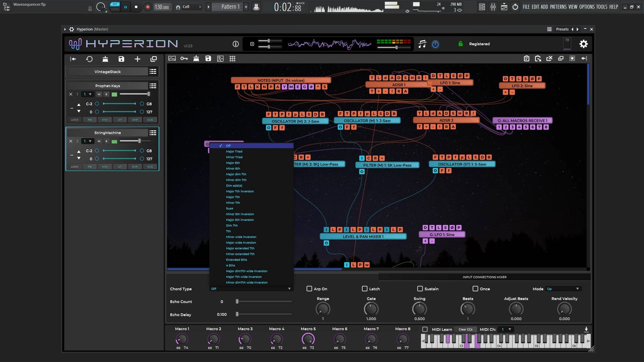Adjust the Echo Count slider
The height and width of the screenshot is (362, 644).
point(264,301)
